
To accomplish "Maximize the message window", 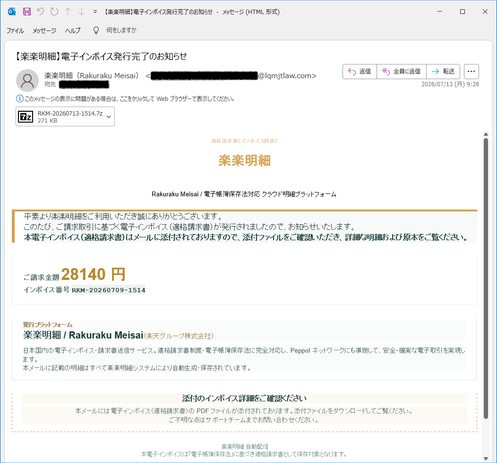I will point(462,12).
